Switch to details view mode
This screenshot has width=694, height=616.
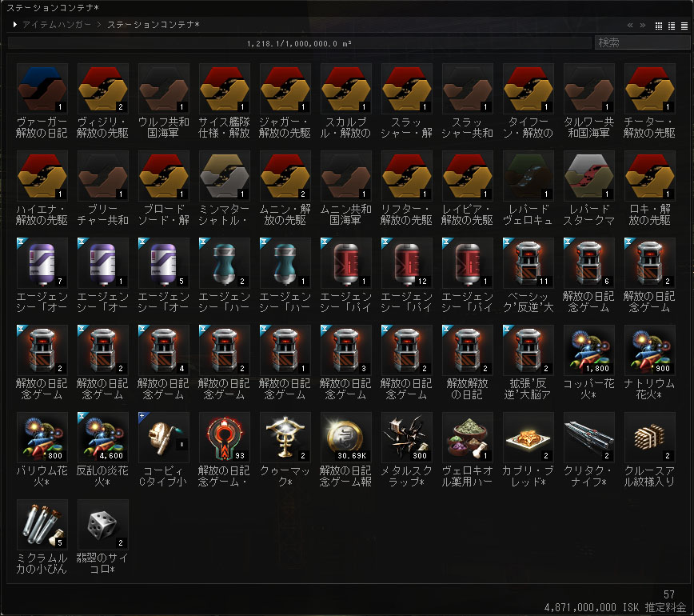click(x=672, y=26)
